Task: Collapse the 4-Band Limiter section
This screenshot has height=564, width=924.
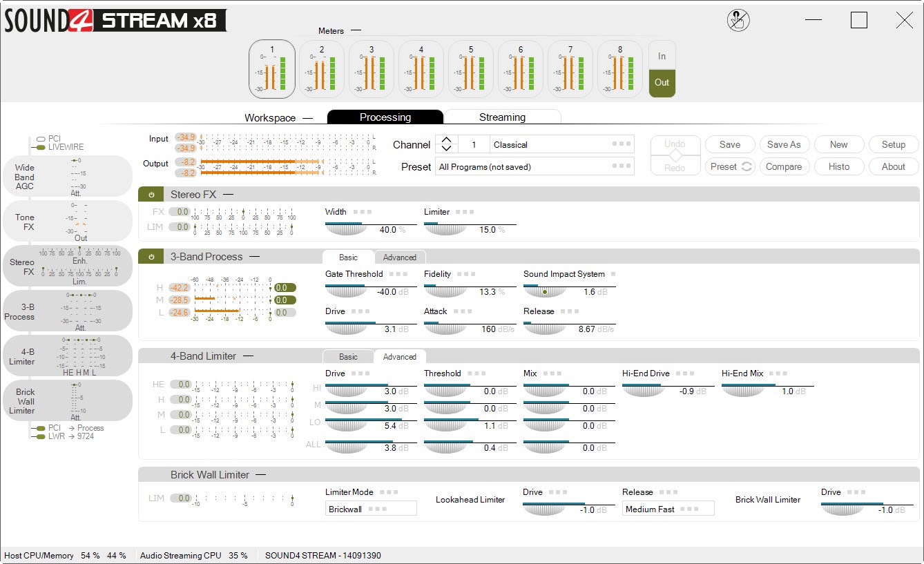Action: pos(248,356)
